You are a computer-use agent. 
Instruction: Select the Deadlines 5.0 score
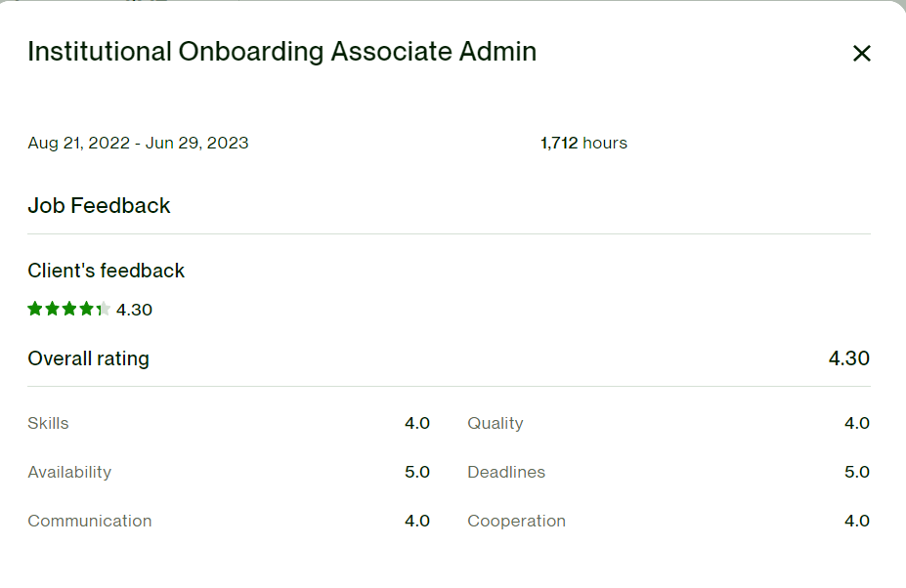pyautogui.click(x=856, y=473)
